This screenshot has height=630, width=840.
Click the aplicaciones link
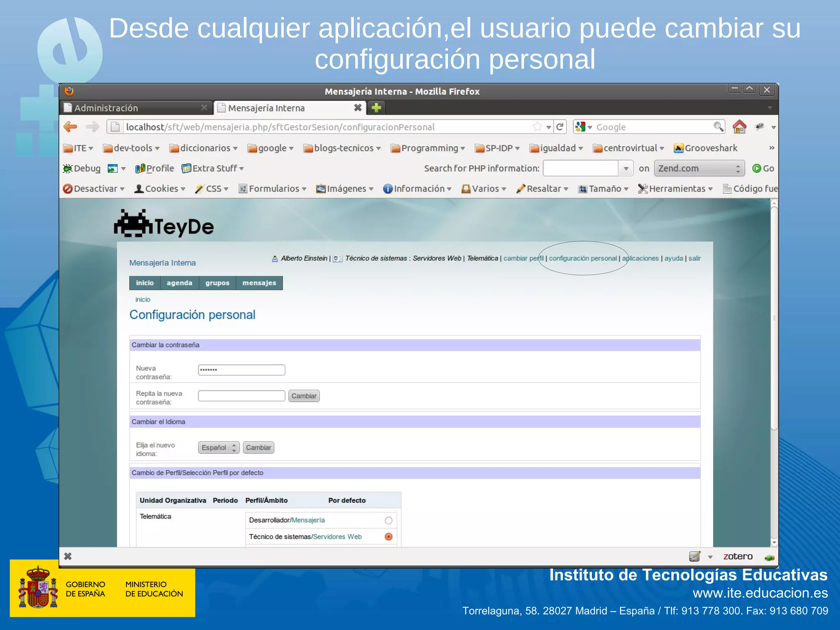(640, 258)
